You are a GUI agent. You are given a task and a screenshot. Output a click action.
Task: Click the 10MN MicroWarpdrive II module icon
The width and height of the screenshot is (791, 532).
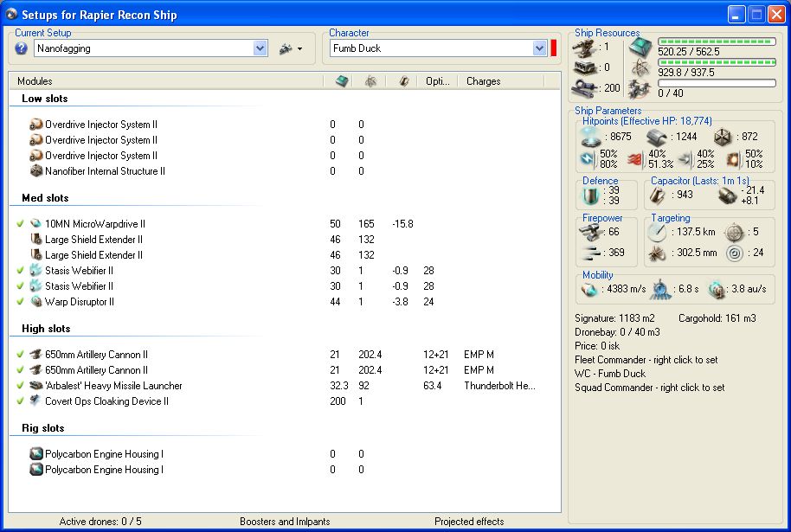click(36, 224)
